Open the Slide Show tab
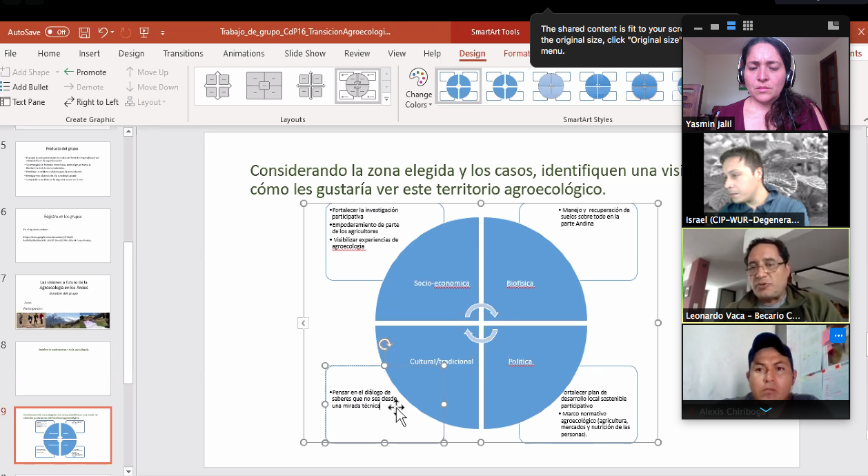This screenshot has height=476, width=868. click(304, 53)
